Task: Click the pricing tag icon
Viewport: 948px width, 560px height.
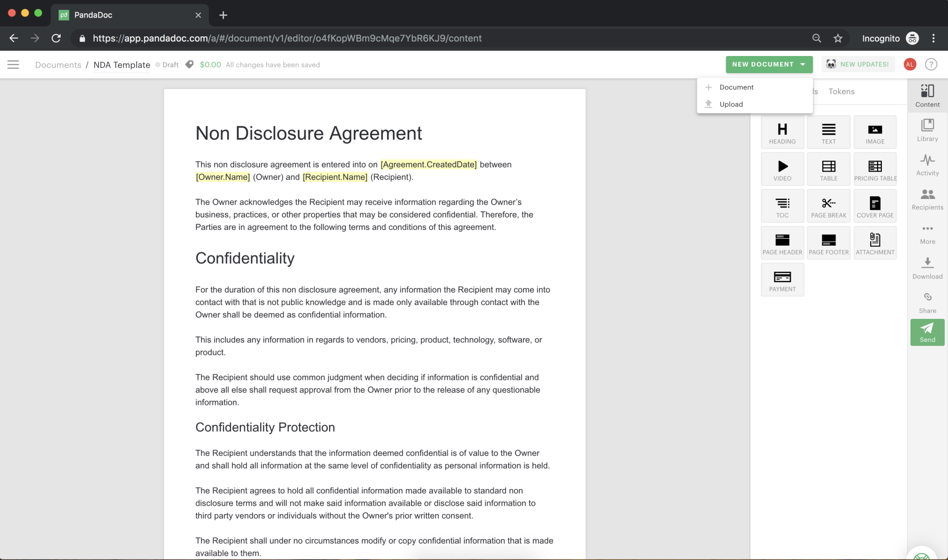Action: click(189, 64)
